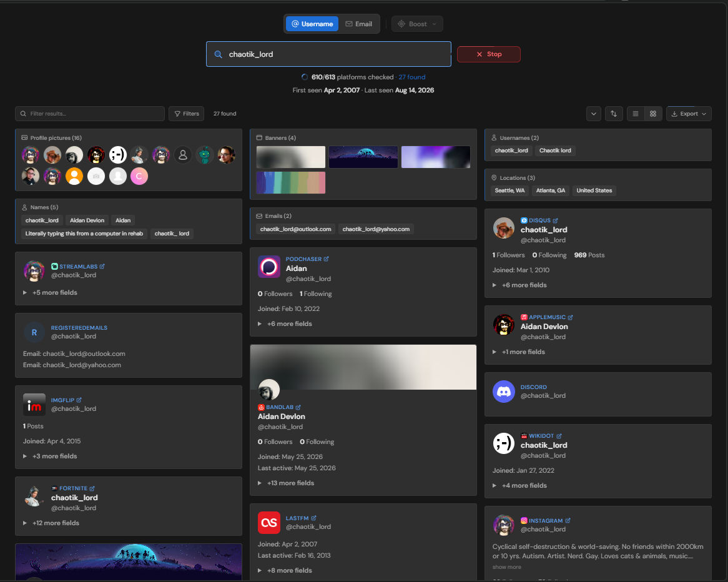Expand Fortnite +12 more fields
The width and height of the screenshot is (728, 582).
coord(51,523)
